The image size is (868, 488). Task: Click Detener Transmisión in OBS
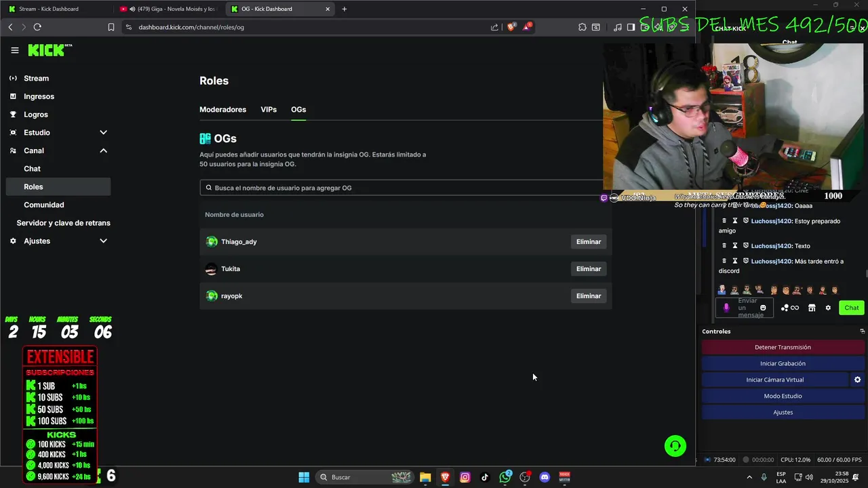tap(783, 347)
